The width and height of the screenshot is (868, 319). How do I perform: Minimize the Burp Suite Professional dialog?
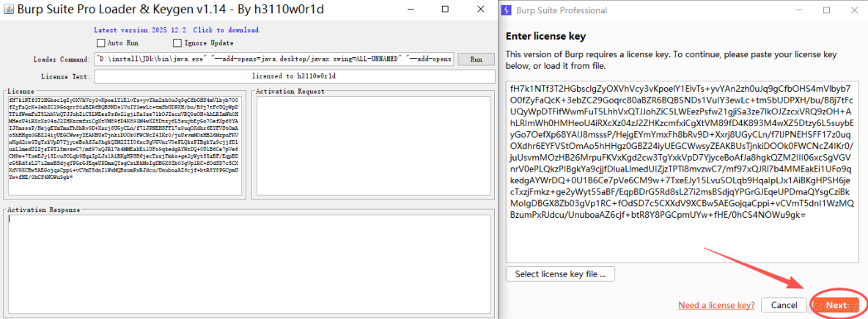pos(795,11)
